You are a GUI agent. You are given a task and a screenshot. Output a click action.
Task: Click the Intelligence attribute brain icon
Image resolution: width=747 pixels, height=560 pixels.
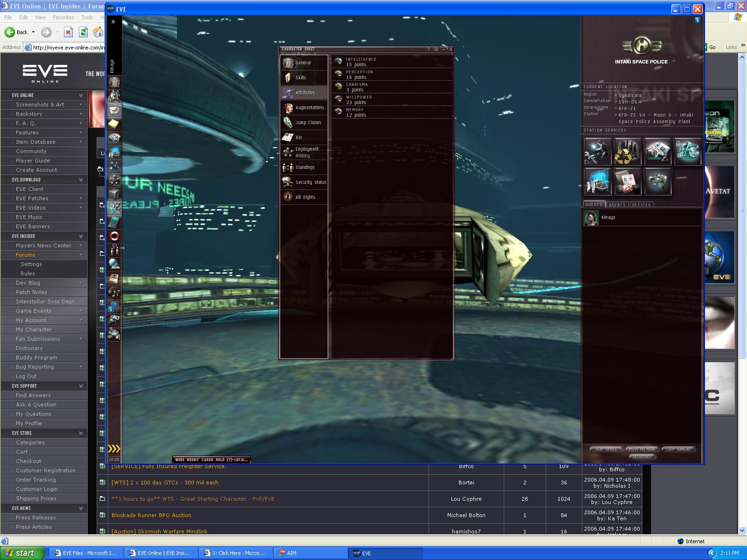tap(338, 62)
